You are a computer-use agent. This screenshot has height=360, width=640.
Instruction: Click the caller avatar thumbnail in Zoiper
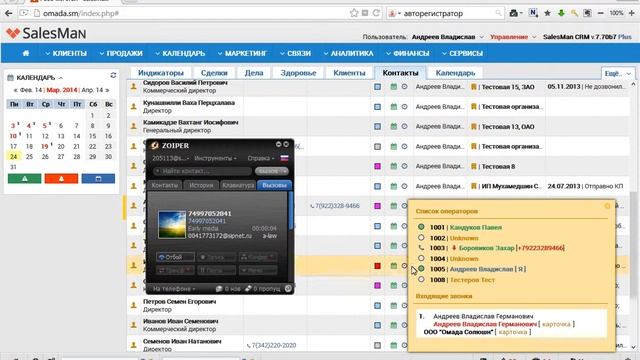(171, 224)
